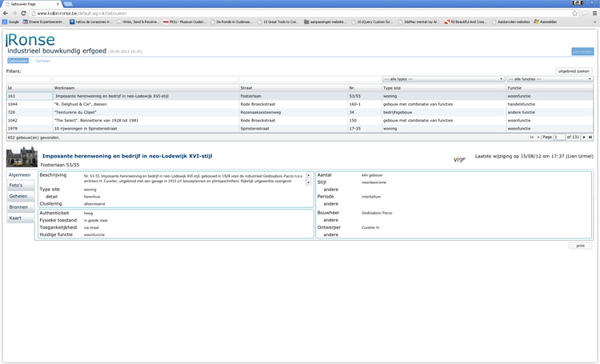Screen dimensions: 600x364
Task: Select row with Id 163
Action: (x=300, y=96)
